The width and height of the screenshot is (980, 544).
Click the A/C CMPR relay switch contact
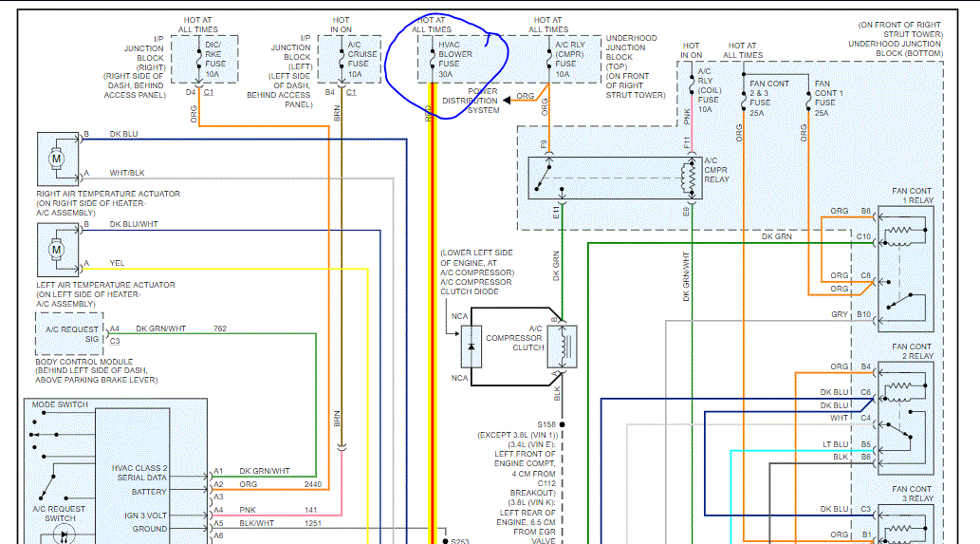tap(545, 177)
